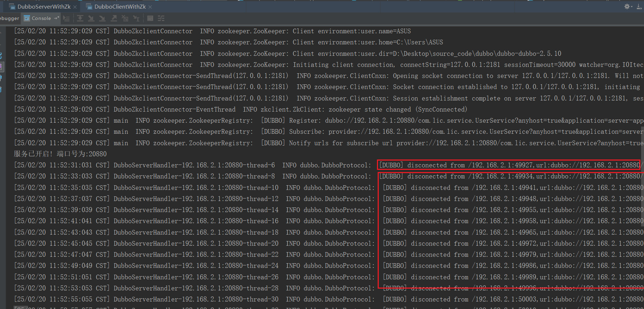Click the '服务已开启! 端口号为:20880' message
The width and height of the screenshot is (644, 309).
point(60,154)
